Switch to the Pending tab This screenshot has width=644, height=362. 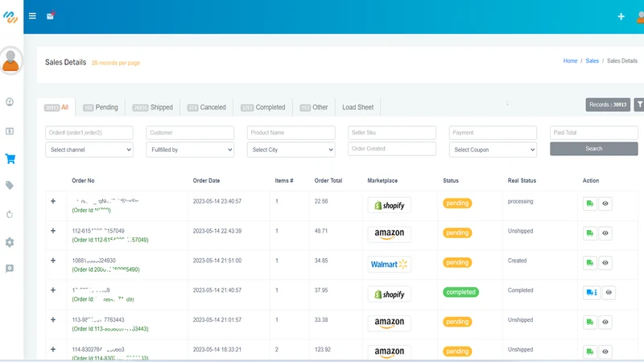tap(100, 107)
